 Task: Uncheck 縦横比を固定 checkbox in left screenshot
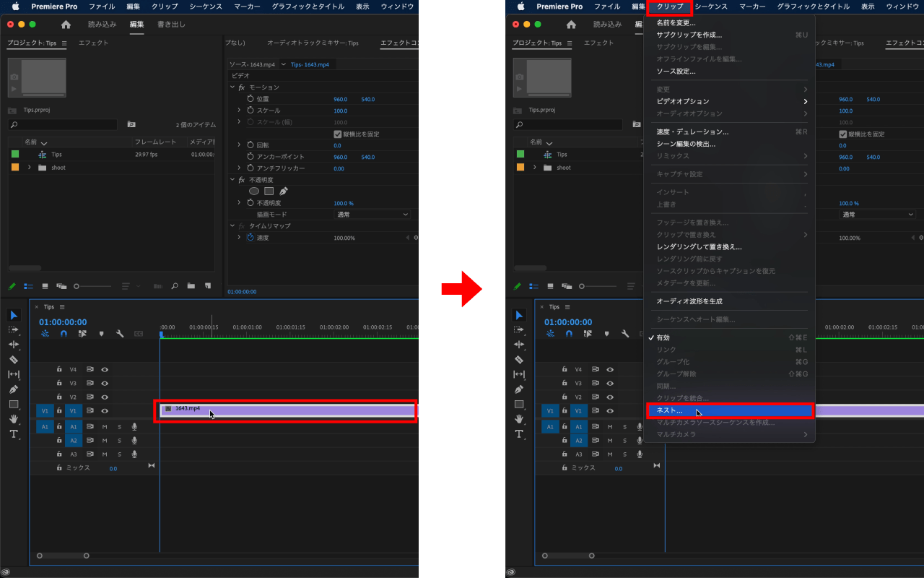pos(337,134)
